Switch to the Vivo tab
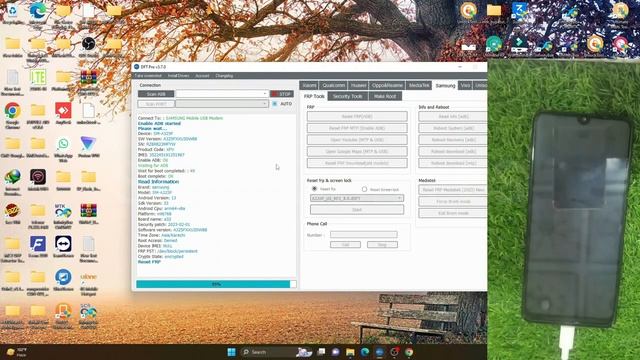The width and height of the screenshot is (640, 360). (465, 85)
